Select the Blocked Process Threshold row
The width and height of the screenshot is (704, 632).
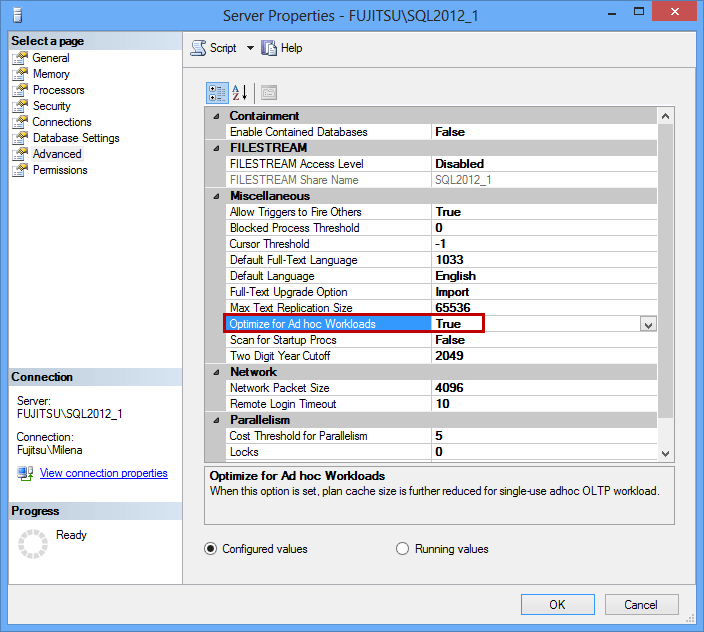[441, 228]
